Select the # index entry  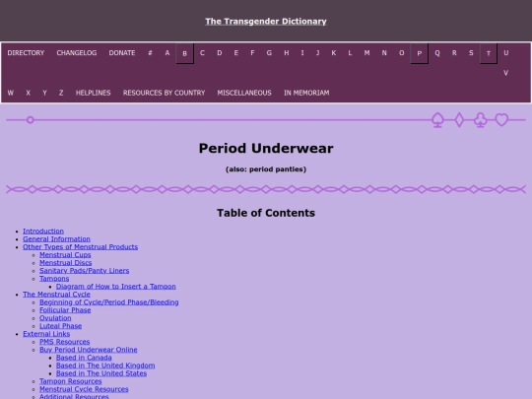point(150,53)
